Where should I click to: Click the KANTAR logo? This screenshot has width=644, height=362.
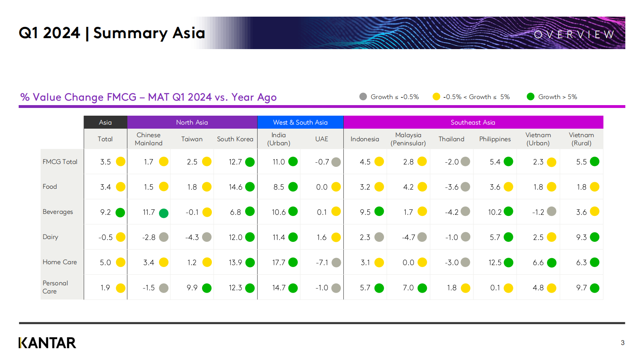47,343
